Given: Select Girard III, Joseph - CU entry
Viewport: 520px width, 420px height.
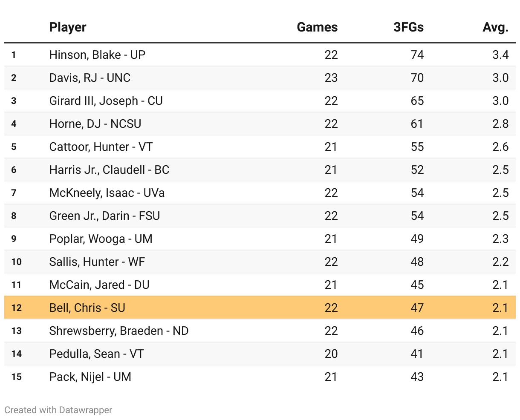Looking at the screenshot, I should point(106,101).
